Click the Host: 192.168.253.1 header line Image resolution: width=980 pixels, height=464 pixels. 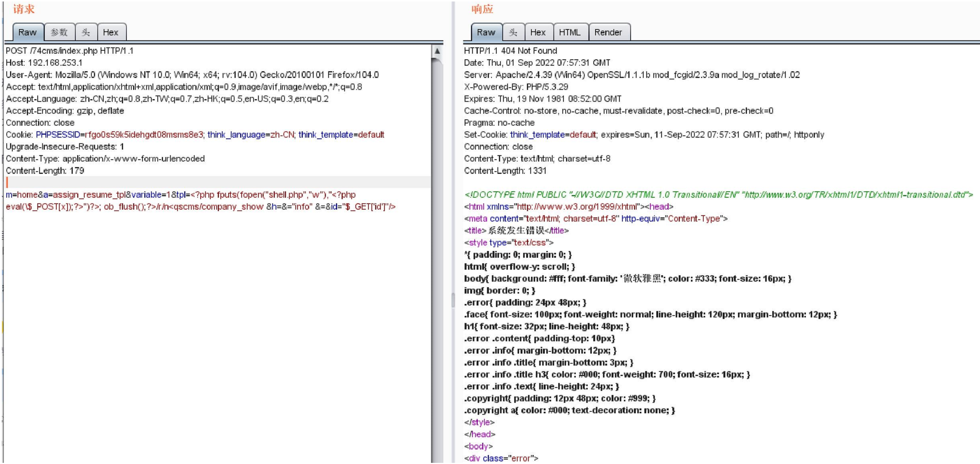click(x=44, y=63)
